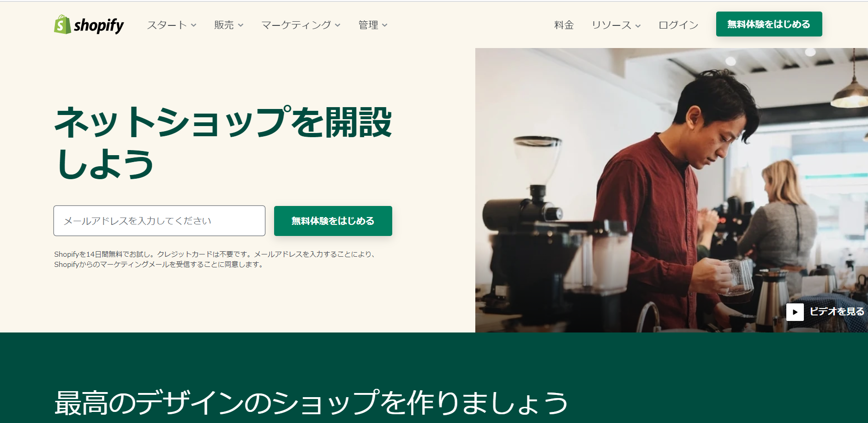Viewport: 868px width, 423px height.
Task: Open the 料金 pricing page
Action: click(564, 25)
